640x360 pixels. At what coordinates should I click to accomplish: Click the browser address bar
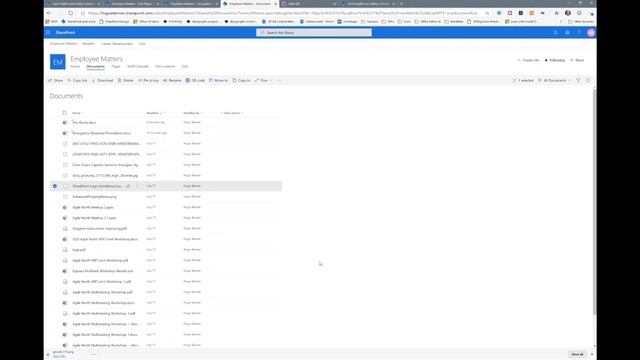pos(284,13)
